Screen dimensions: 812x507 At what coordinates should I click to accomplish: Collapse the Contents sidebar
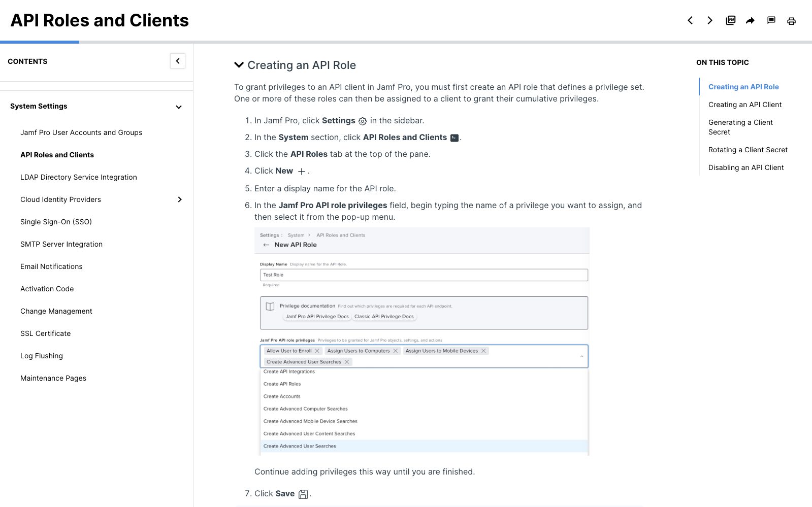178,61
